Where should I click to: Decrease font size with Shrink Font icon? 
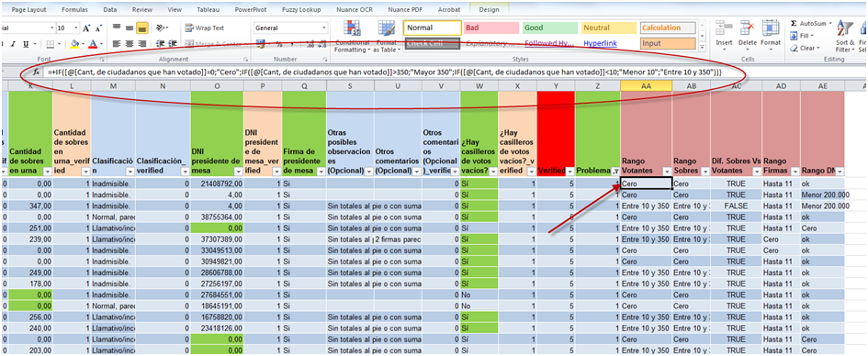[98, 28]
